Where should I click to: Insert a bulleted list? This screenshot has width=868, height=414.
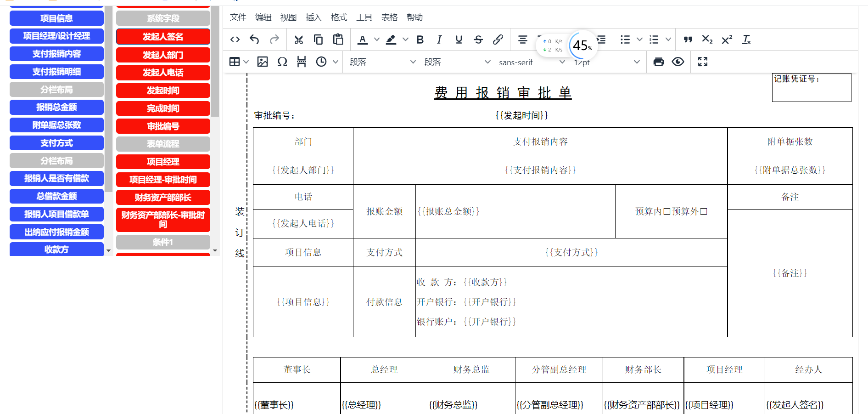coord(625,40)
